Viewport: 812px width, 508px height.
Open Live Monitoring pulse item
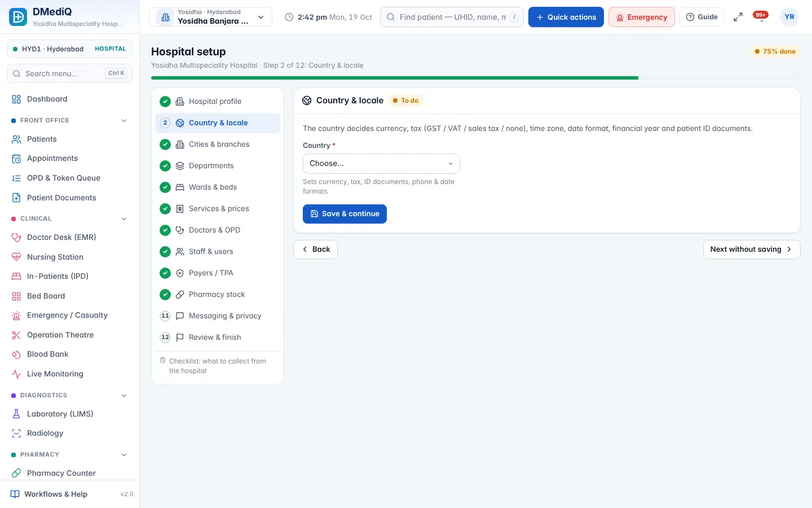[x=69, y=374]
